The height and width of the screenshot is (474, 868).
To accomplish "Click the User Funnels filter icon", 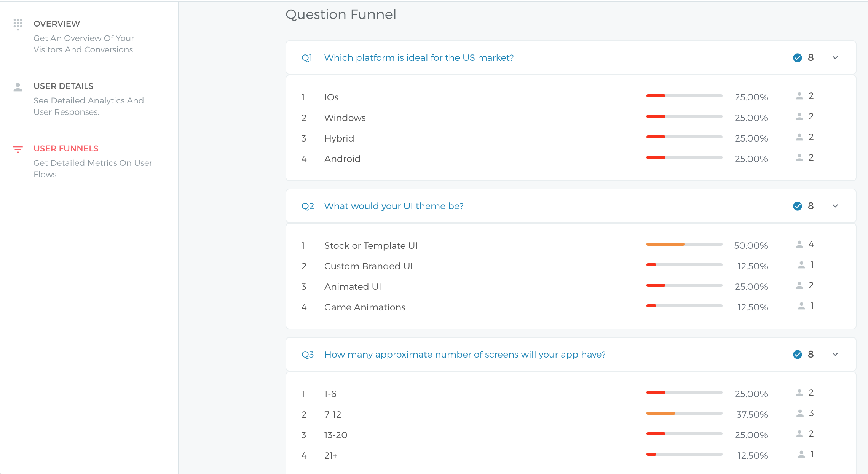I will pyautogui.click(x=18, y=149).
